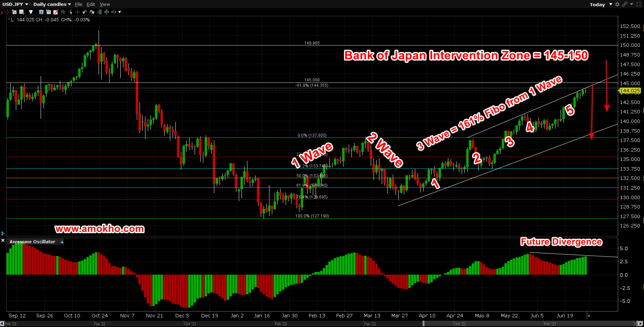This screenshot has width=644, height=327.
Task: Enter fullscreen with the bracket icon
Action: [639, 4]
